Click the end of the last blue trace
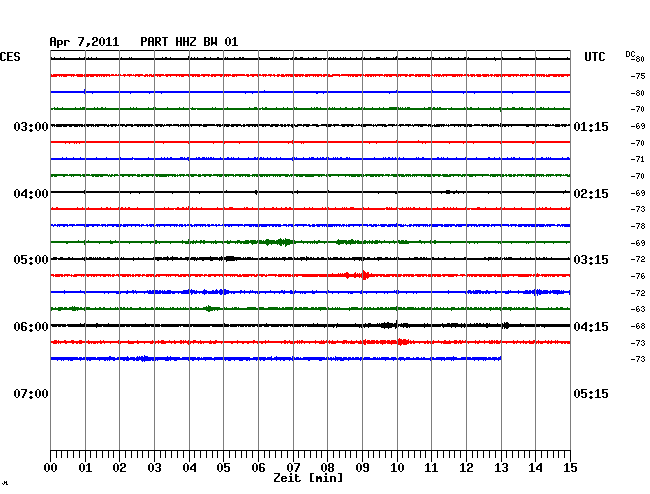 501,358
